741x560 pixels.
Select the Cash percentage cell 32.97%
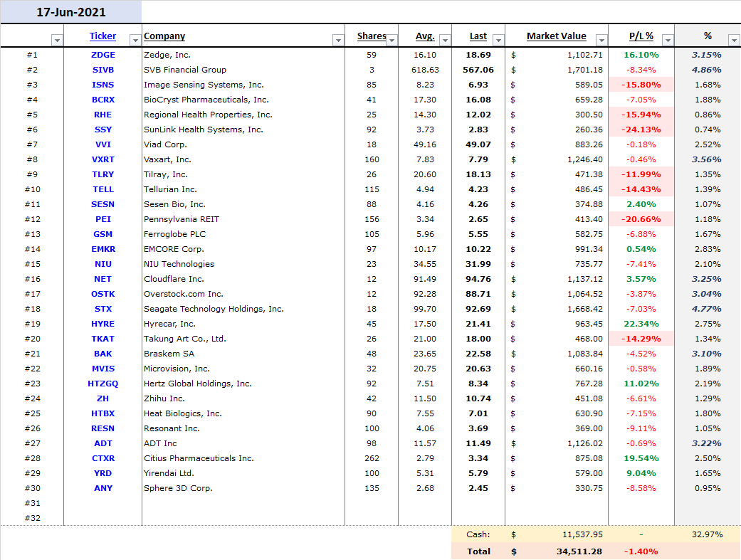708,534
